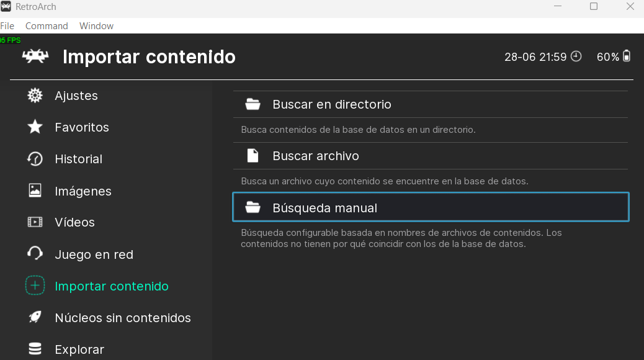Screen dimensions: 644x360
Task: Click the folder icon beside Buscar en directorio
Action: (x=253, y=104)
